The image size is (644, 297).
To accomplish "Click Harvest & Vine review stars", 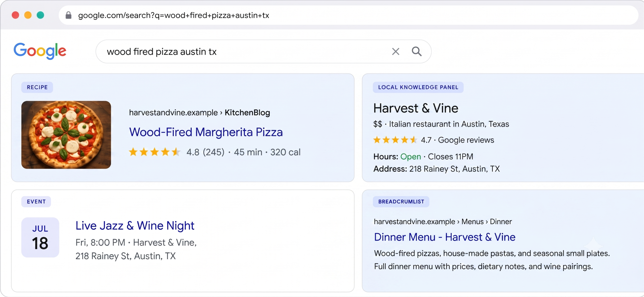I will [x=395, y=140].
